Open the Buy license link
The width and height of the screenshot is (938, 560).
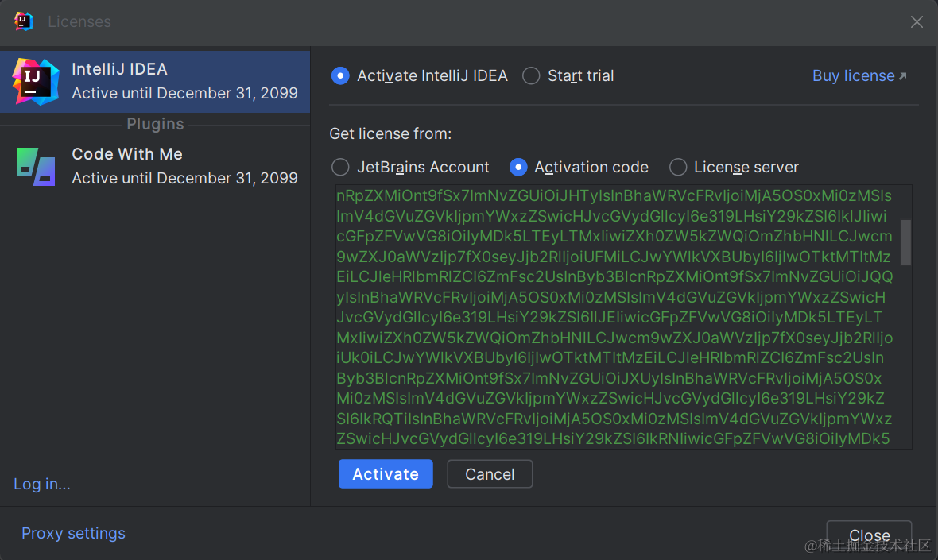click(853, 76)
